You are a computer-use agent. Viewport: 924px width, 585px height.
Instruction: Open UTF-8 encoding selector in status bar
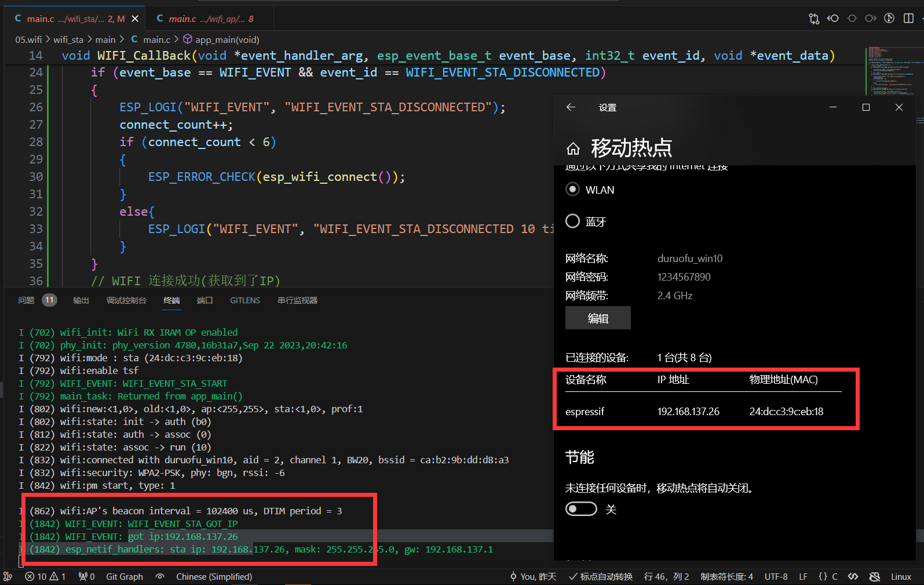click(x=776, y=576)
